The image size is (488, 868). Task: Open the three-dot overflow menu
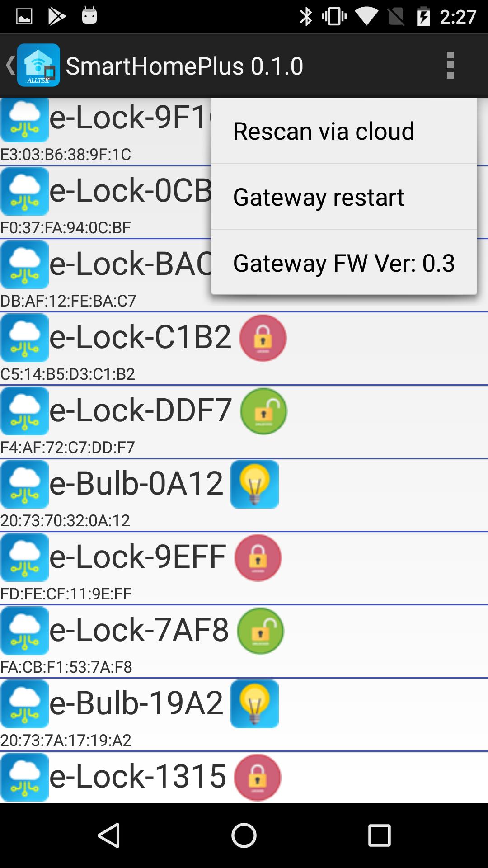(x=450, y=65)
